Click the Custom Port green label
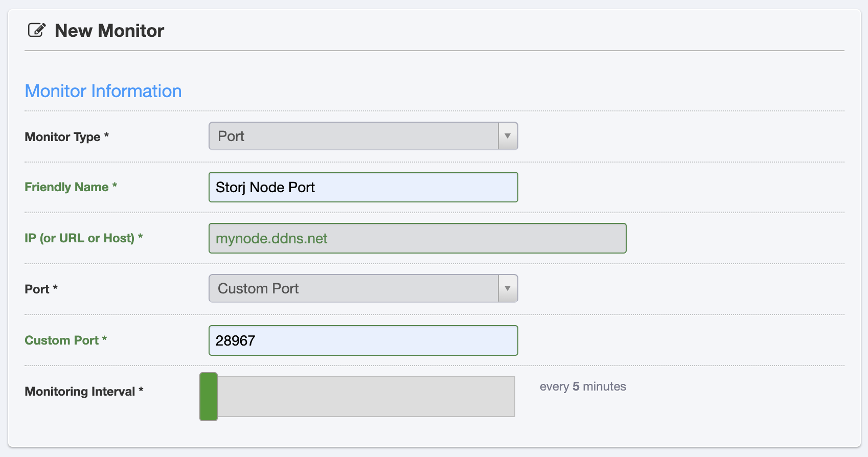 66,340
